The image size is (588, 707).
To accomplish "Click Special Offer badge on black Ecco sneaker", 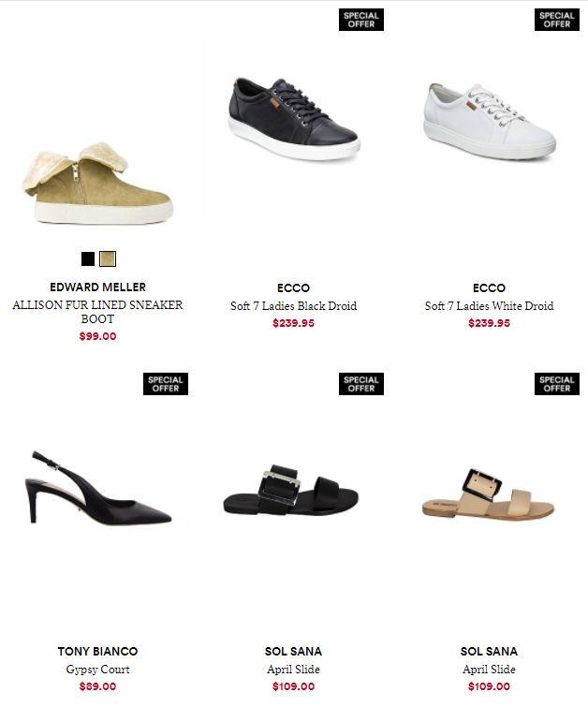I will (361, 20).
